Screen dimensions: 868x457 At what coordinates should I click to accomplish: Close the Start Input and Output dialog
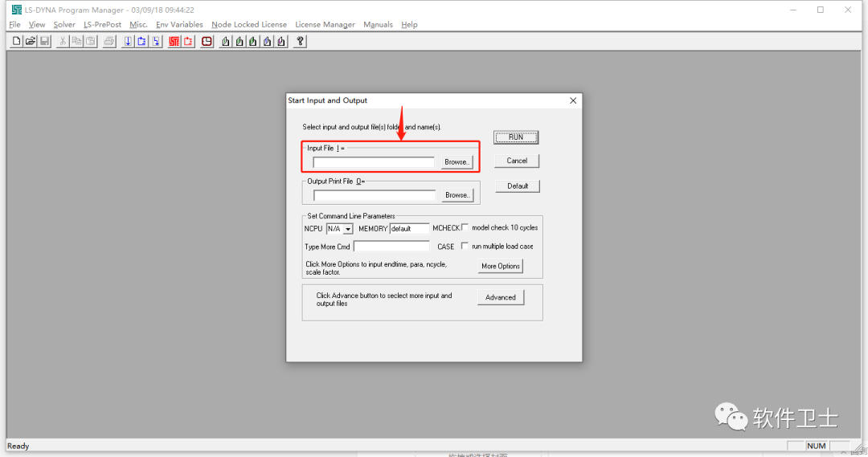(573, 100)
